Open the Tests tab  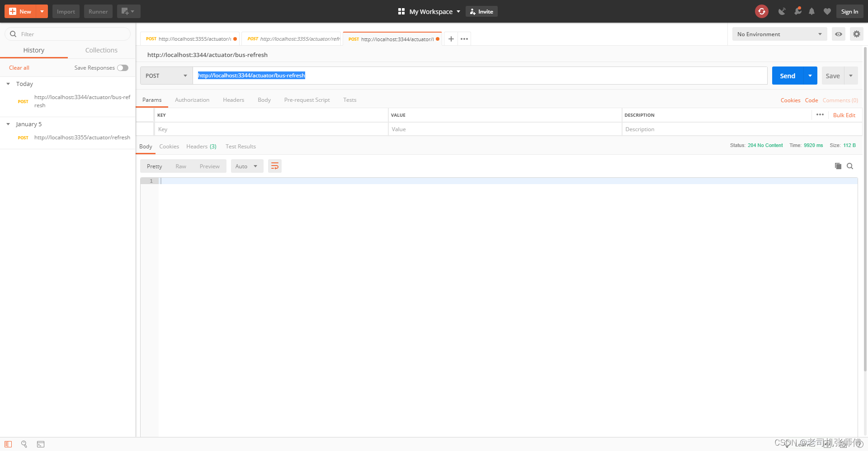pos(349,100)
